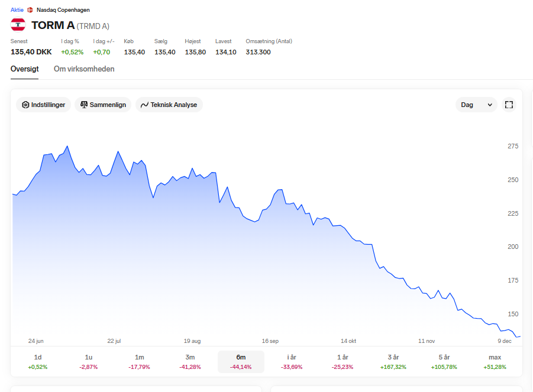This screenshot has height=392, width=533.
Task: Open the Indstillinger chart settings button
Action: (x=44, y=105)
